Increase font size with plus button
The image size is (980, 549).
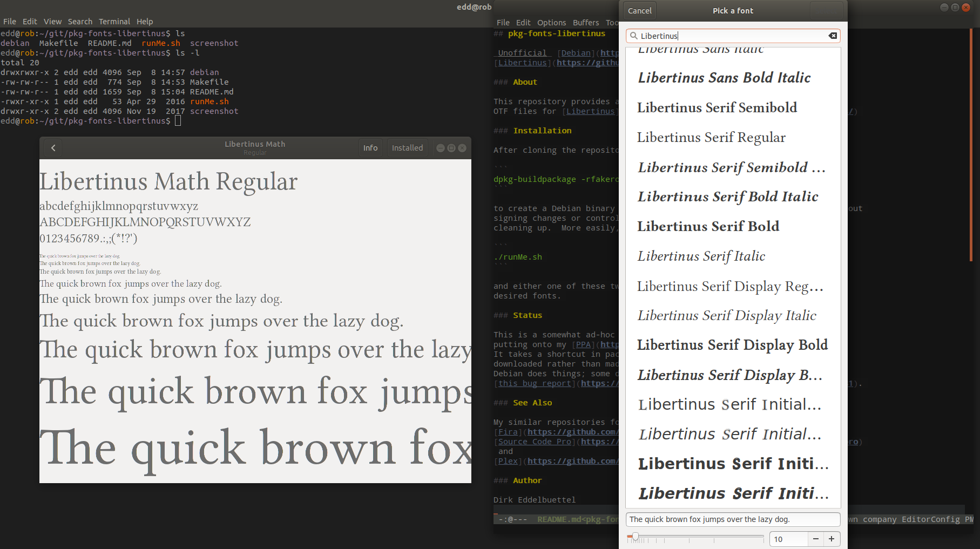[832, 539]
